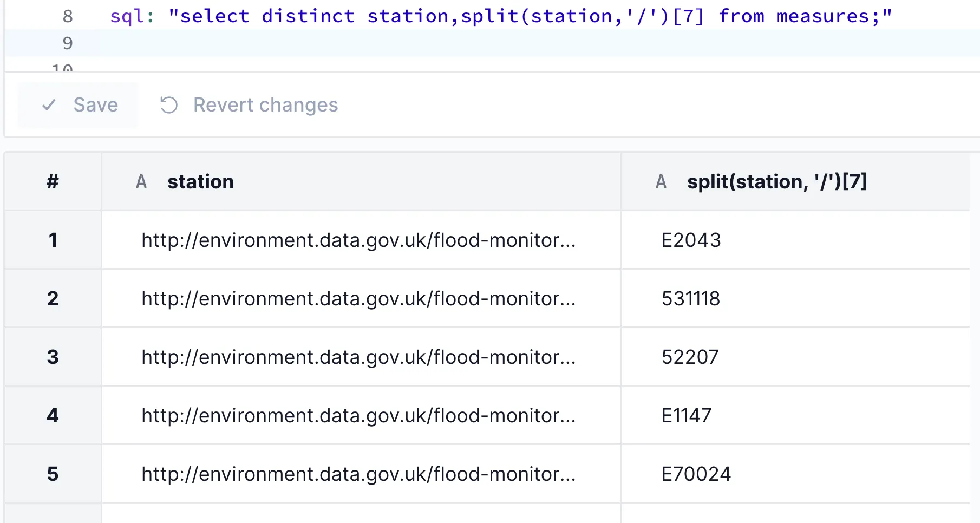Click the # row number column header
The height and width of the screenshot is (523, 980).
[x=53, y=182]
